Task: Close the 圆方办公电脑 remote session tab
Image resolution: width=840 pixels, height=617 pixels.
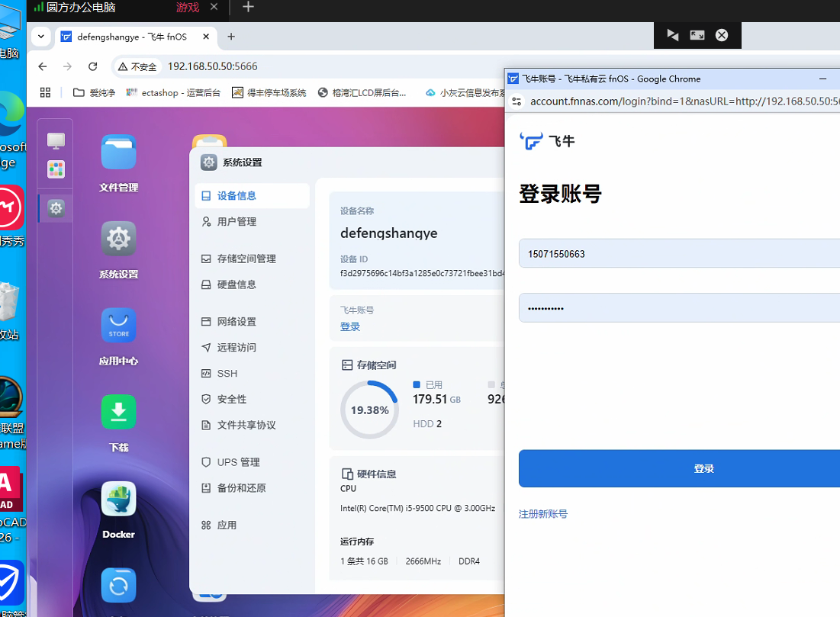Action: pyautogui.click(x=214, y=7)
